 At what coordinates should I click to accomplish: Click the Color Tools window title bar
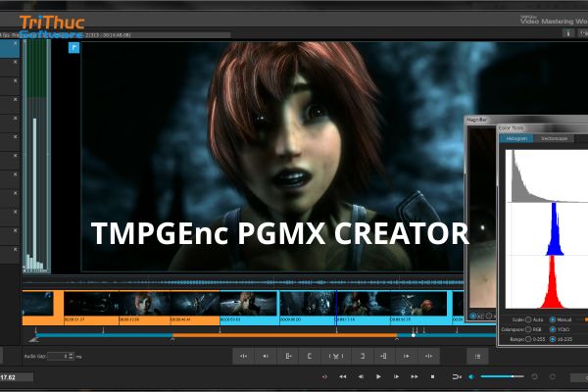pyautogui.click(x=543, y=128)
